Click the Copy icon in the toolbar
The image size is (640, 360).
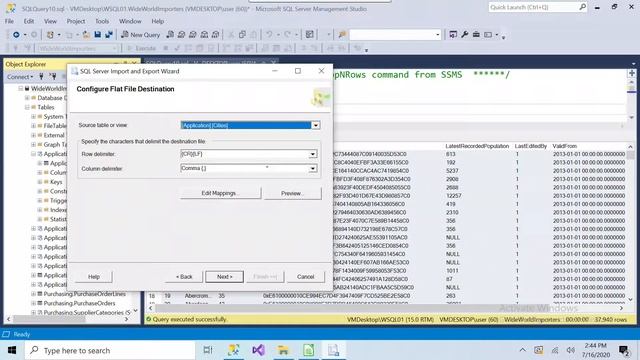(x=242, y=35)
